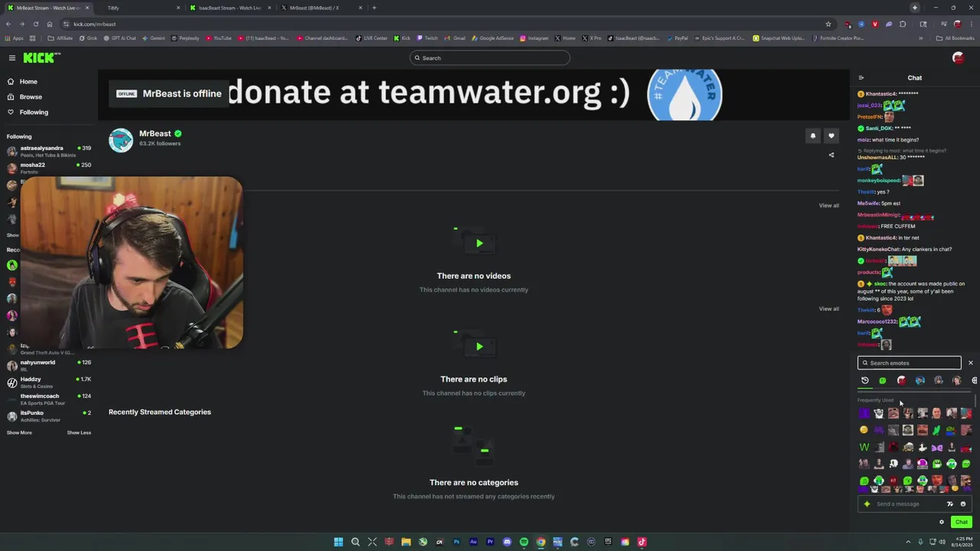Open TikTok from the taskbar

[642, 542]
